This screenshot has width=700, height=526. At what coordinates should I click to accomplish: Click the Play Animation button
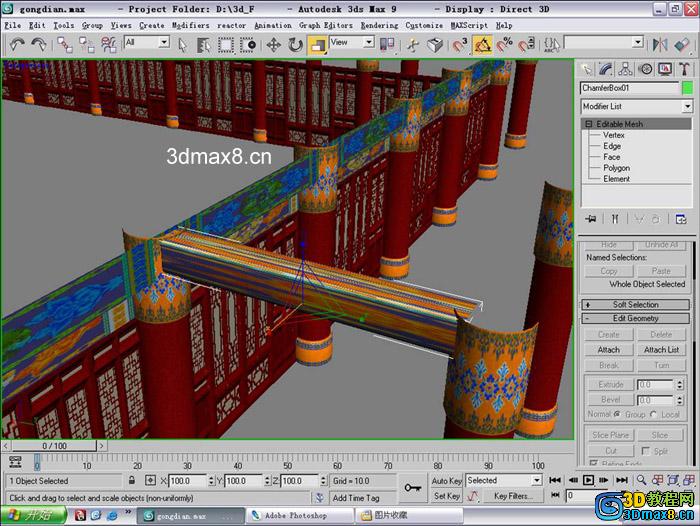point(588,480)
